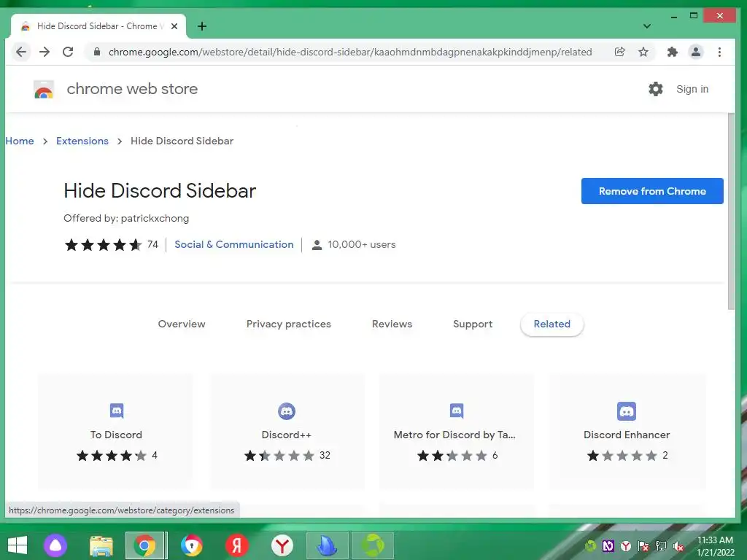Click the To Discord title
Screen dimensions: 747x560
(x=116, y=435)
